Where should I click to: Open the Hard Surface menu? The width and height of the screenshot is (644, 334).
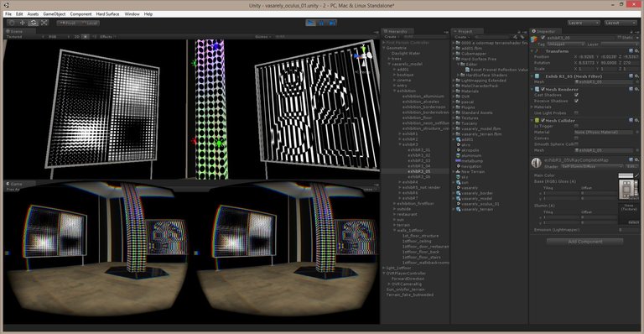point(107,14)
